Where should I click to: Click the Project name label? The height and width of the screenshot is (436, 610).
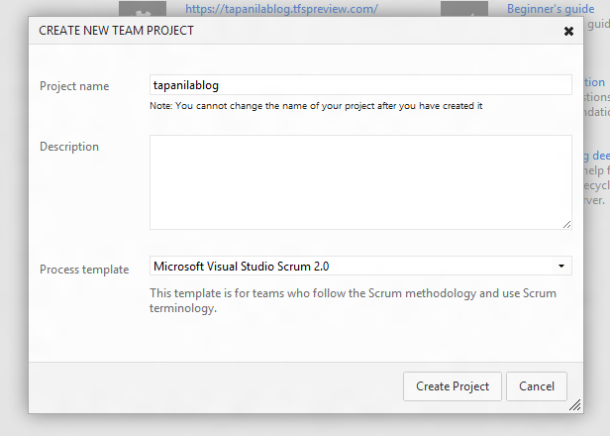74,86
